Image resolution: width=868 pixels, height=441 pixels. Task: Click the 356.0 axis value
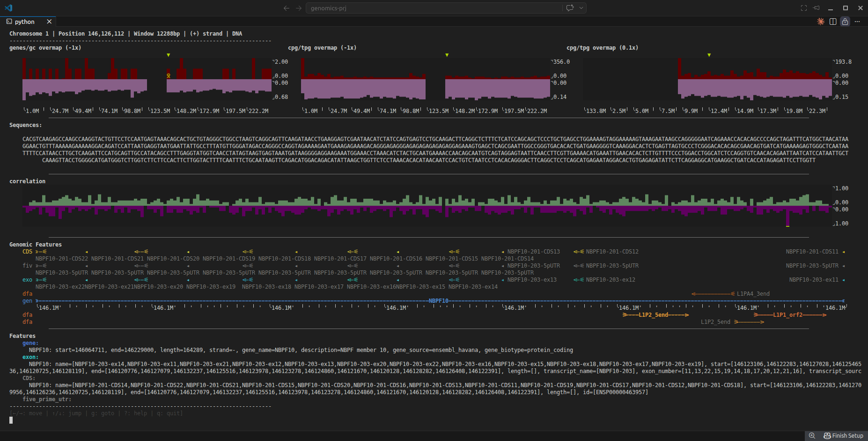[x=561, y=62]
